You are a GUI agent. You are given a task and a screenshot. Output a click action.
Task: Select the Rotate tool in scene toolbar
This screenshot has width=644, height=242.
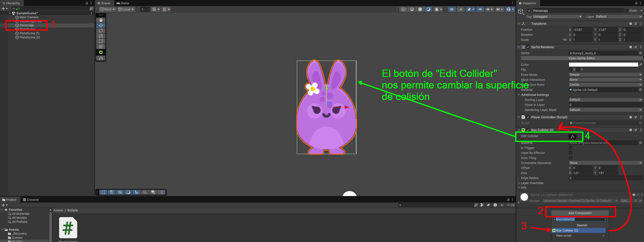(x=101, y=31)
